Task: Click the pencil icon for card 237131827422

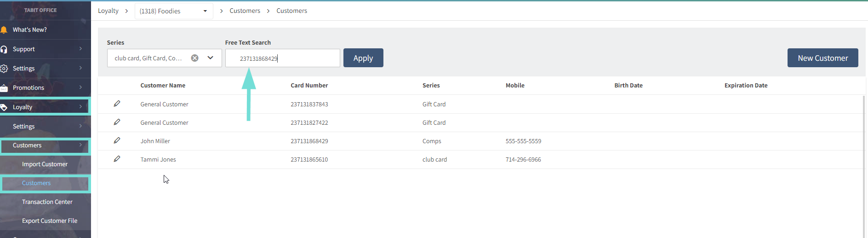Action: click(x=117, y=122)
